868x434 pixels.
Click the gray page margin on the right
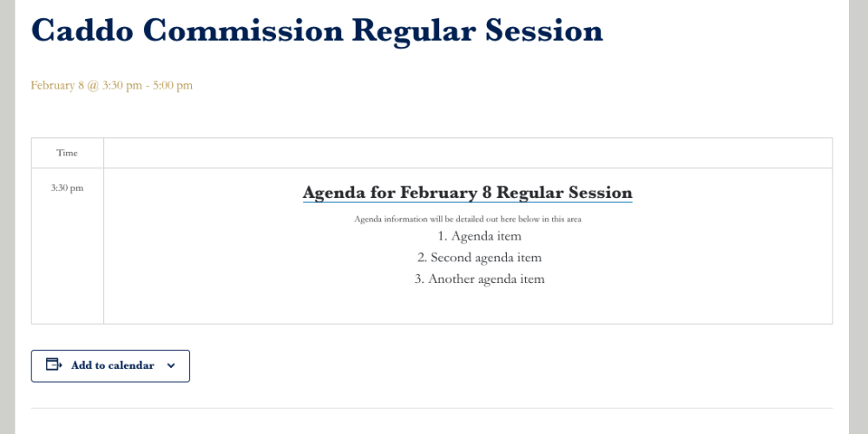tap(858, 217)
